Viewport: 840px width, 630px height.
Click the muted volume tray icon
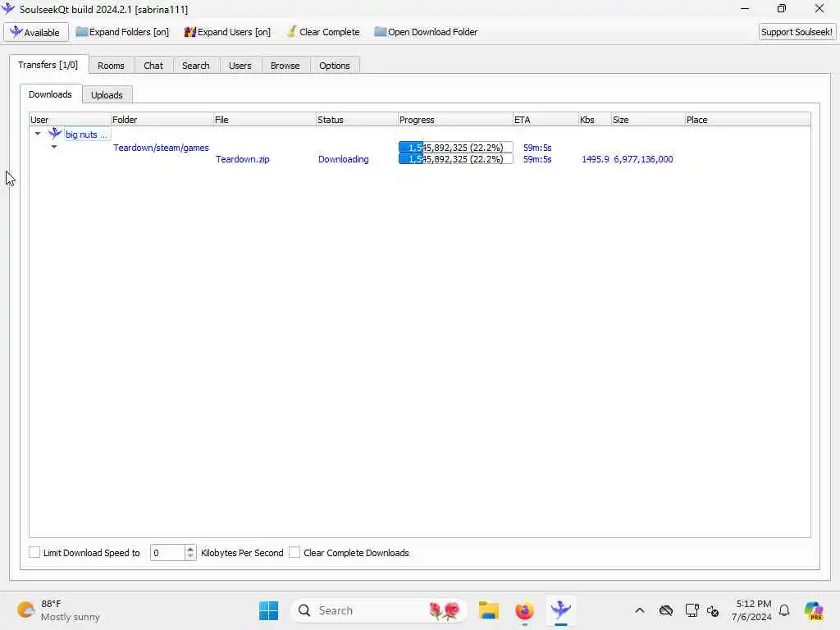(713, 610)
